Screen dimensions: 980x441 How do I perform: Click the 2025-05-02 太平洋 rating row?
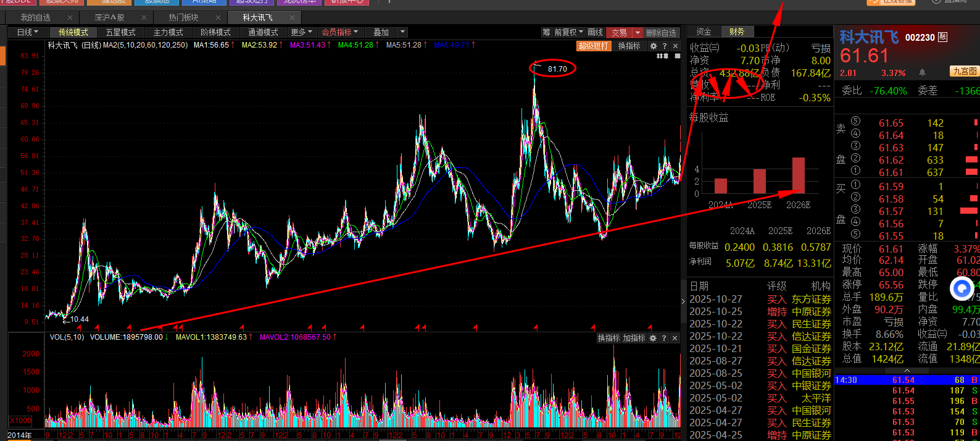[760, 398]
